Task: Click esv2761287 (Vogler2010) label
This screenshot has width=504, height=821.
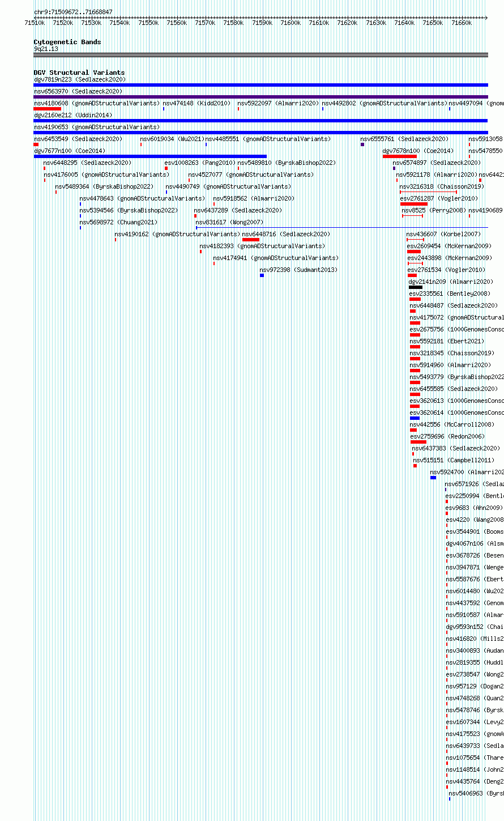Action: pos(439,198)
